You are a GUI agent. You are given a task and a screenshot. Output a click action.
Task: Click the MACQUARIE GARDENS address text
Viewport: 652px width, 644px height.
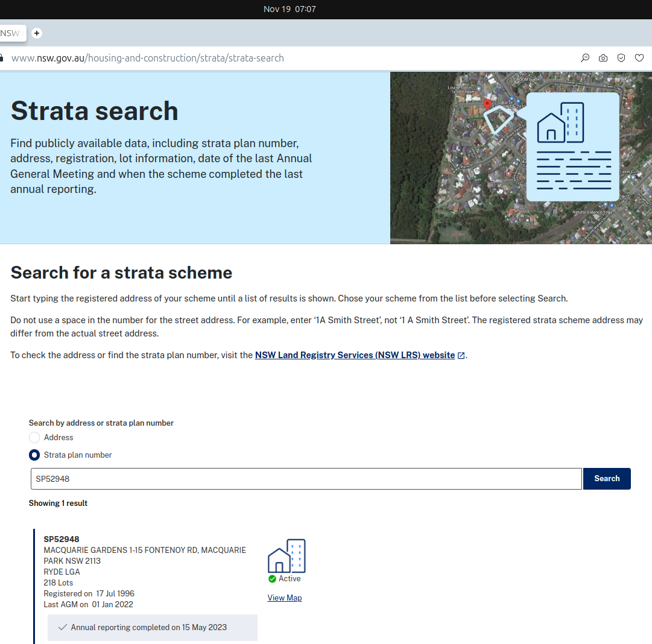(145, 555)
